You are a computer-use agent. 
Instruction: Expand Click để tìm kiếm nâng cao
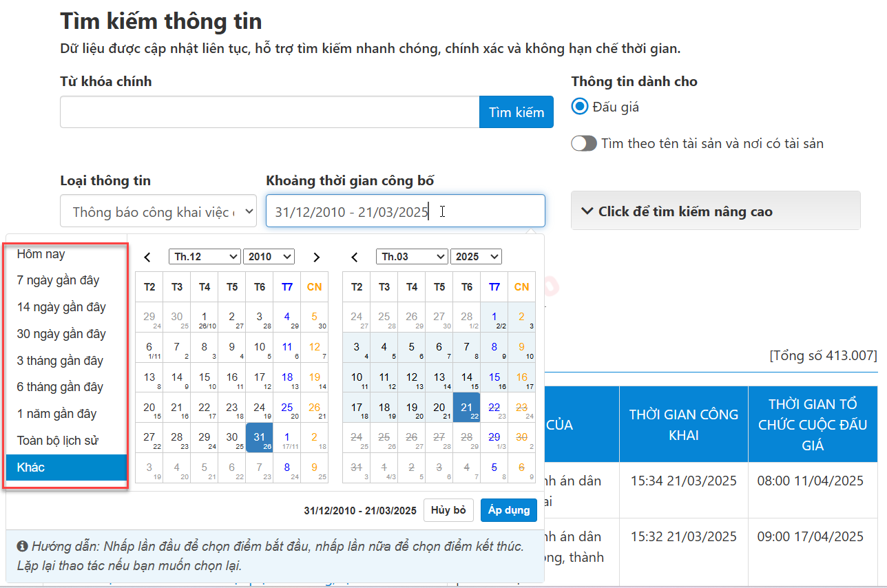pos(716,211)
